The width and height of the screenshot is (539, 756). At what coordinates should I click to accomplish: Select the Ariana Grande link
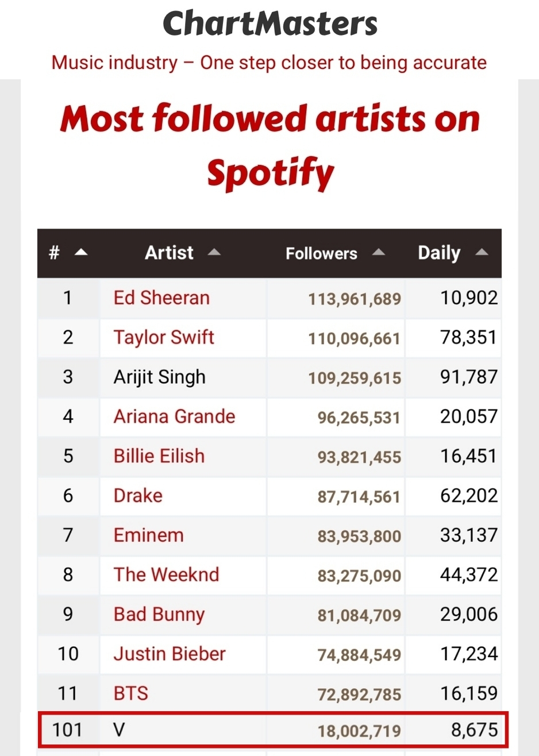(174, 416)
